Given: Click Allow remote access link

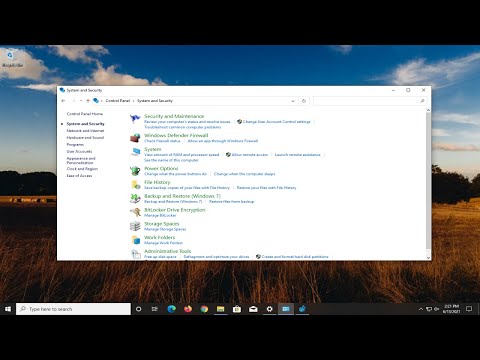Looking at the screenshot, I should coord(250,155).
